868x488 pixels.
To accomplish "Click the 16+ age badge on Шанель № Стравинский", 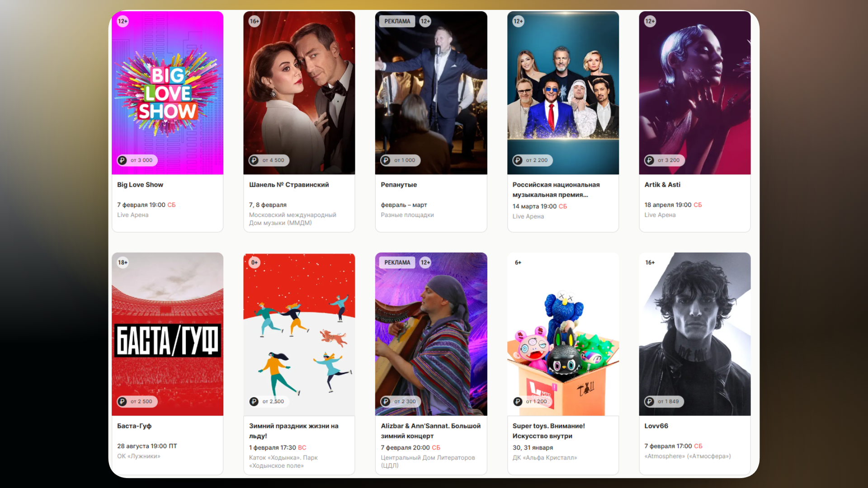I will tap(255, 21).
